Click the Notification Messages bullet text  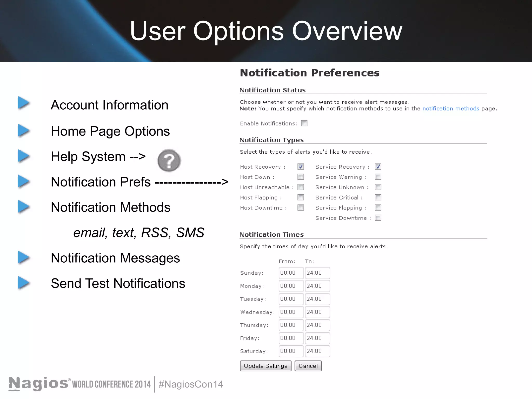point(115,258)
